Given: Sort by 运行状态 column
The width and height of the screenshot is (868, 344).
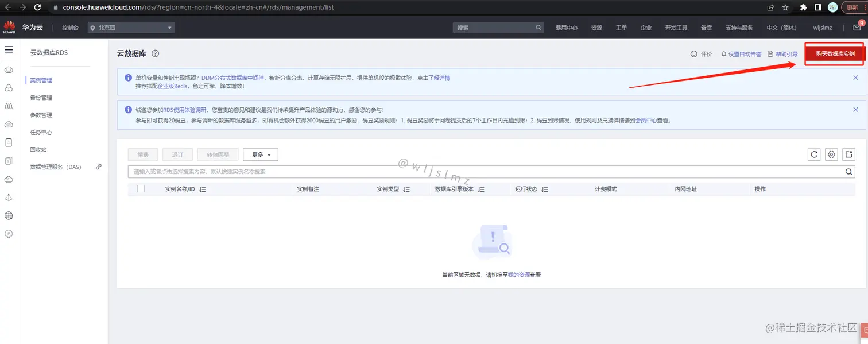Looking at the screenshot, I should (545, 190).
